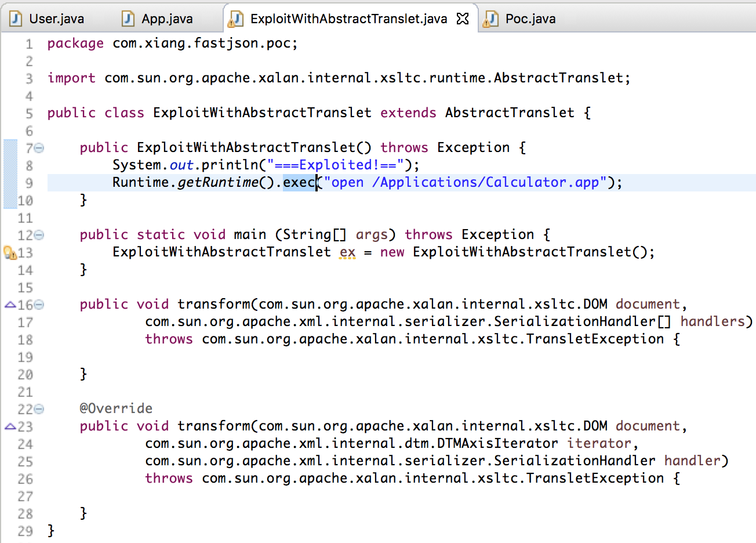Viewport: 756px width, 543px height.
Task: Click the 'new' keyword on line 13
Action: [x=392, y=252]
